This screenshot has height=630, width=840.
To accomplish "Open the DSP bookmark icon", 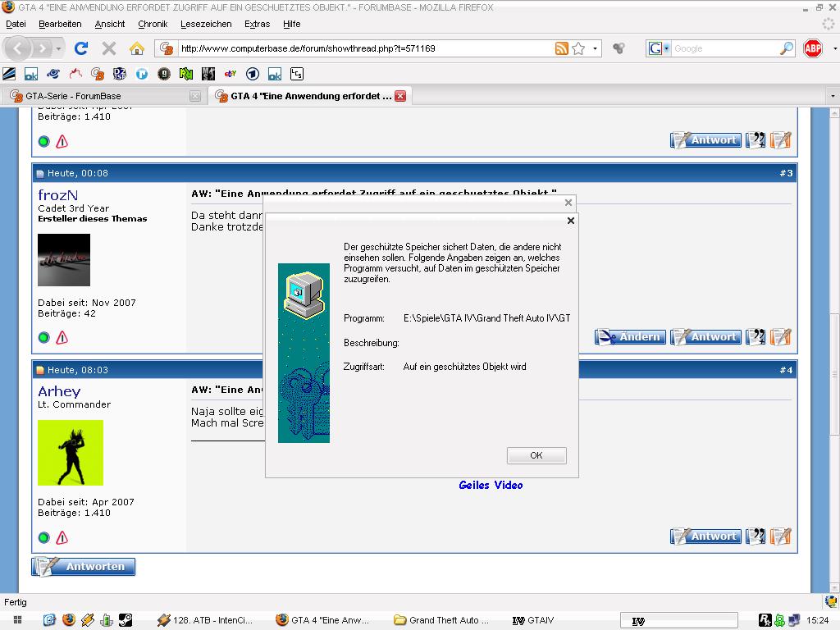I will point(120,74).
